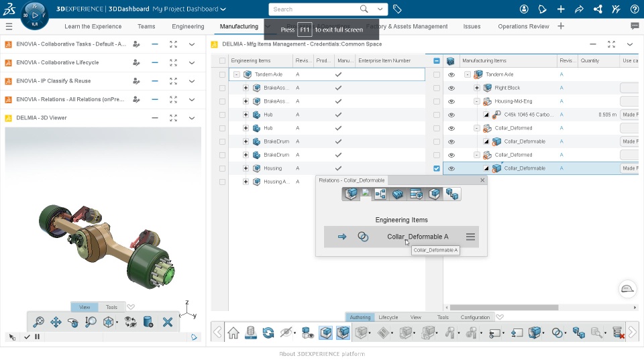Click the Home icon in Authoring toolbar

tap(233, 333)
